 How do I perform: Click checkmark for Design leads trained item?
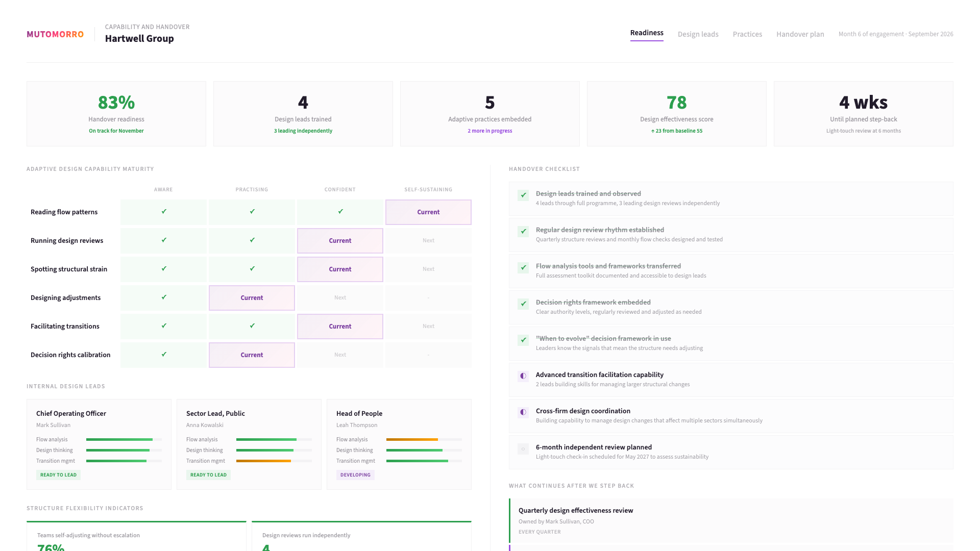point(523,195)
